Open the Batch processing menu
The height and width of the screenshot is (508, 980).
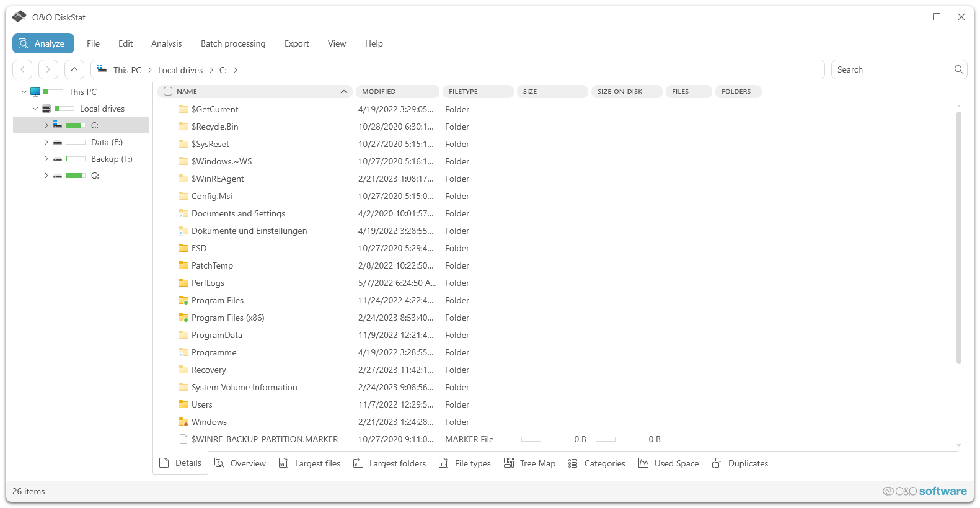point(233,43)
